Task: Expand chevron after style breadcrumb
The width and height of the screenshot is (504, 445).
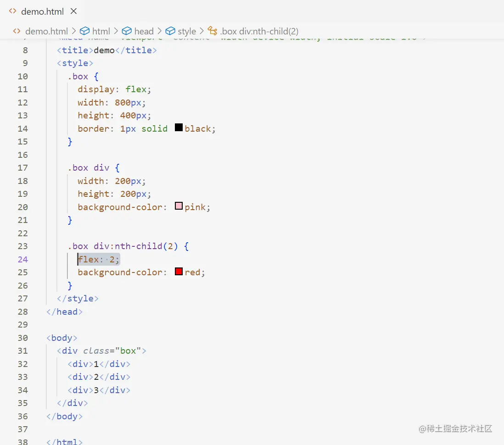Action: [x=202, y=31]
